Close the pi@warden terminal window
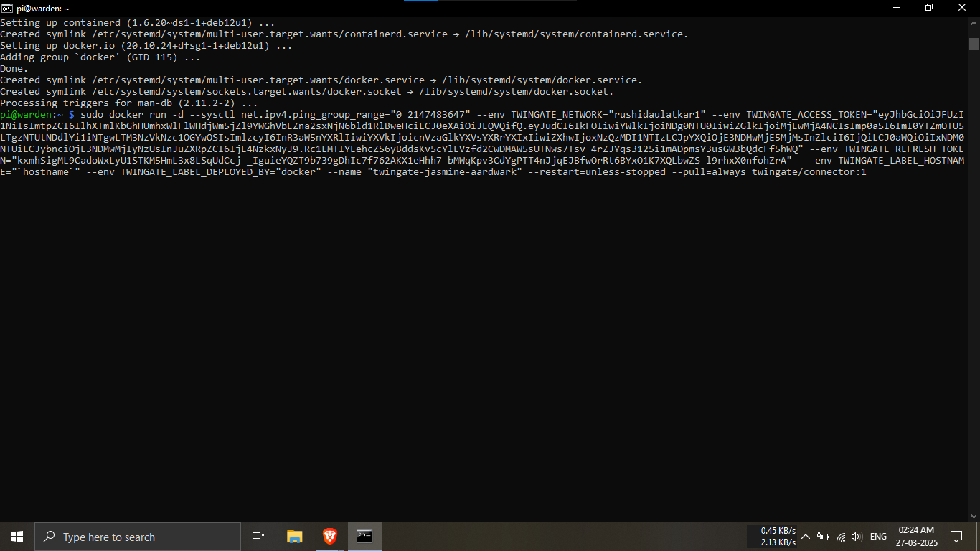This screenshot has width=980, height=551. click(x=962, y=8)
